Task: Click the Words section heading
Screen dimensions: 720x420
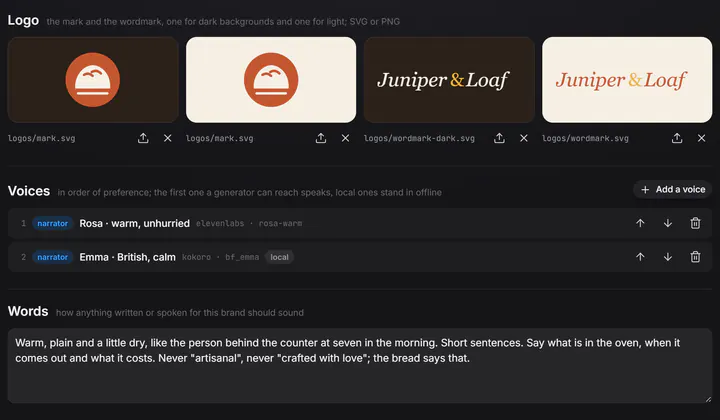Action: [x=28, y=311]
